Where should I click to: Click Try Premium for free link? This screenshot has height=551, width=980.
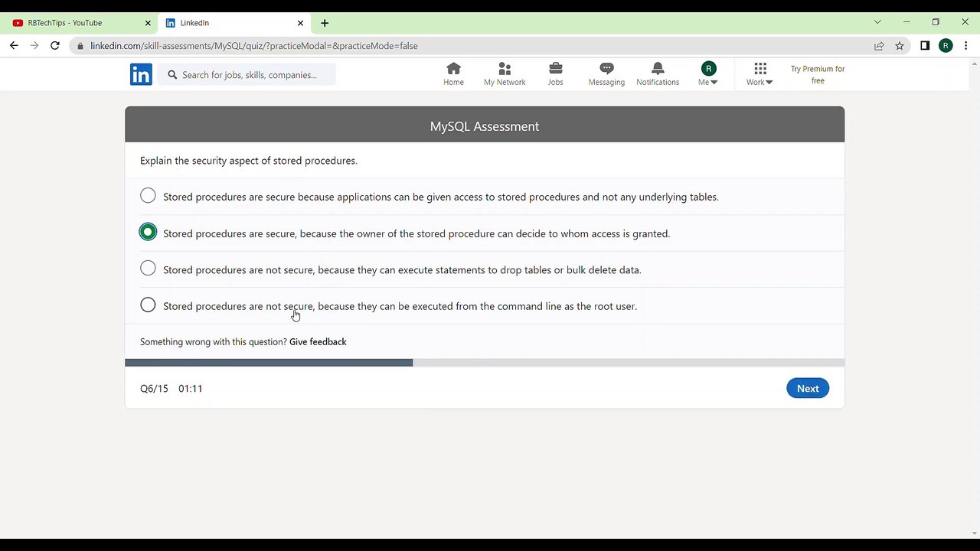[818, 74]
